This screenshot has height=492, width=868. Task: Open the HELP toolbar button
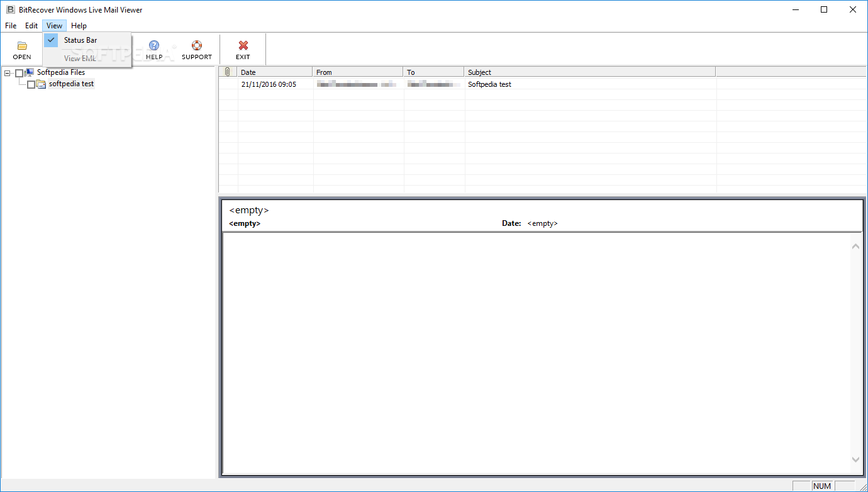[x=154, y=50]
